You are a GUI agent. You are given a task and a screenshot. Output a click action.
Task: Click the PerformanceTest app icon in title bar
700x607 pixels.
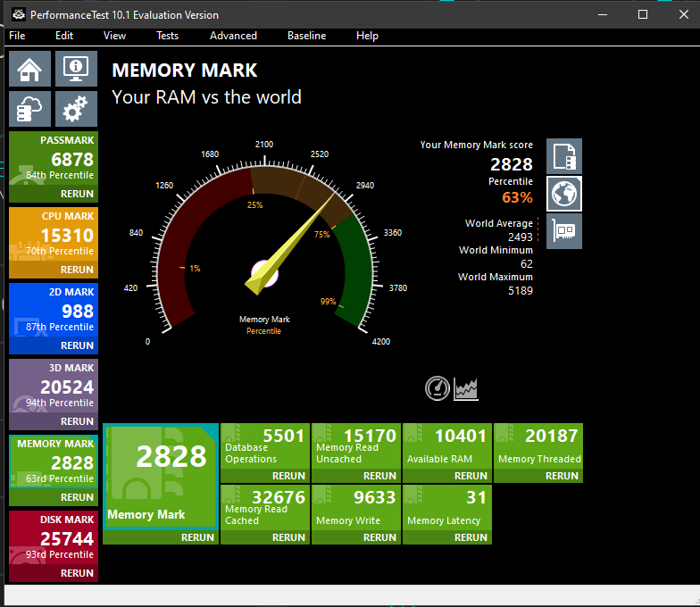[18, 14]
